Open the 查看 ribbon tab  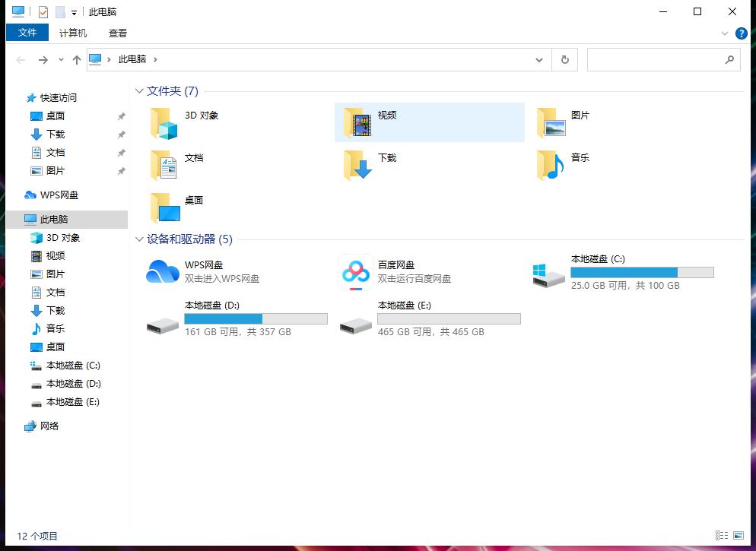(118, 33)
